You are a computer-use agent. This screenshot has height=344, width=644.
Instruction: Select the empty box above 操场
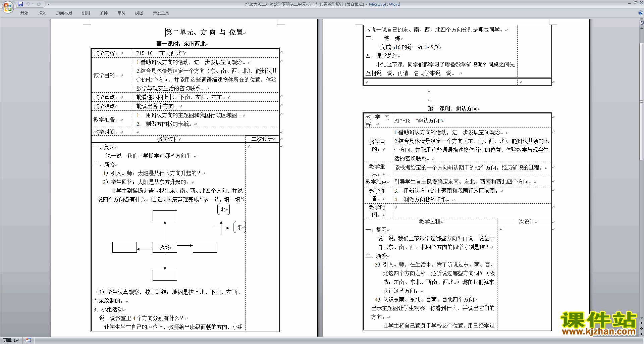[165, 216]
